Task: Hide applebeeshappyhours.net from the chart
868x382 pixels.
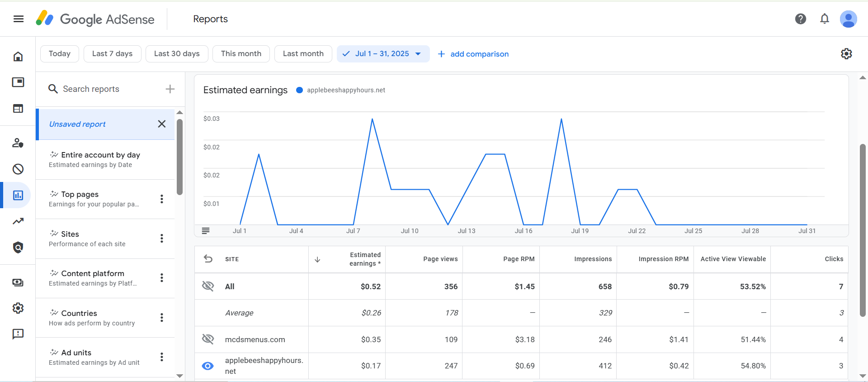Action: pyautogui.click(x=208, y=366)
